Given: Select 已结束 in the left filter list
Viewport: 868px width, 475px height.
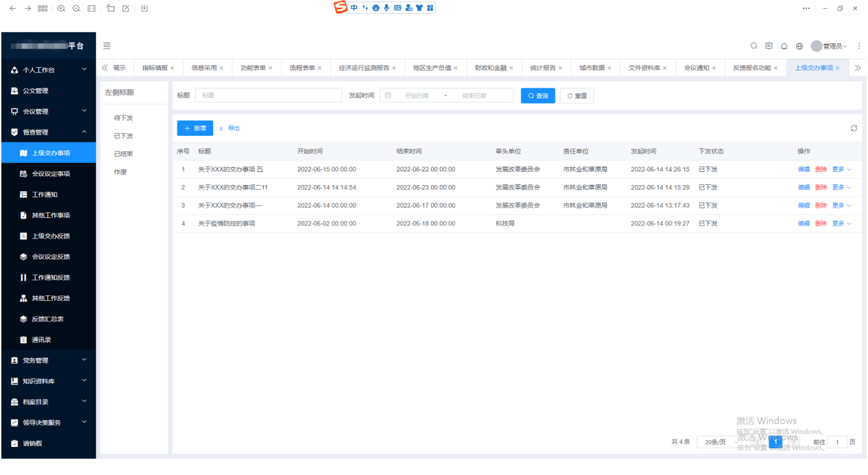Looking at the screenshot, I should coord(123,154).
